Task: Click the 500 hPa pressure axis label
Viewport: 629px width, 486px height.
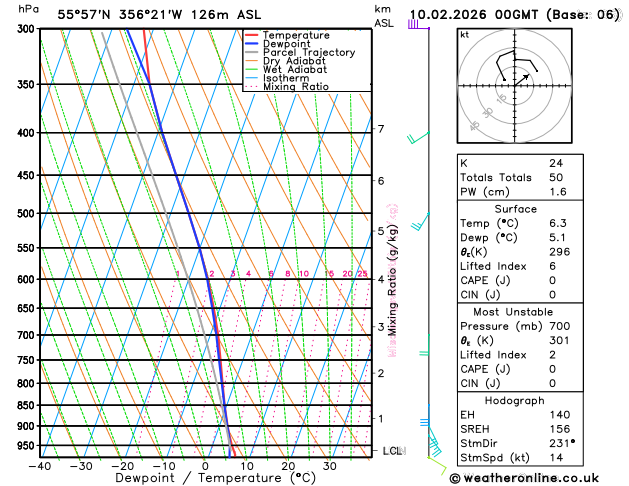Action: 28,213
